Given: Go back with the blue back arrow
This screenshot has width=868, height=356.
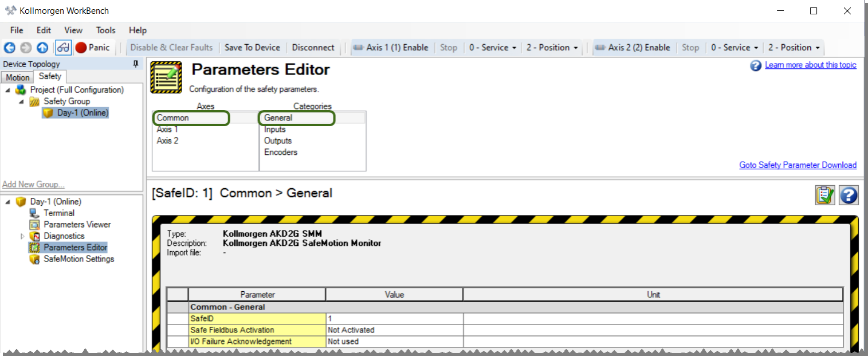Looking at the screenshot, I should (9, 48).
